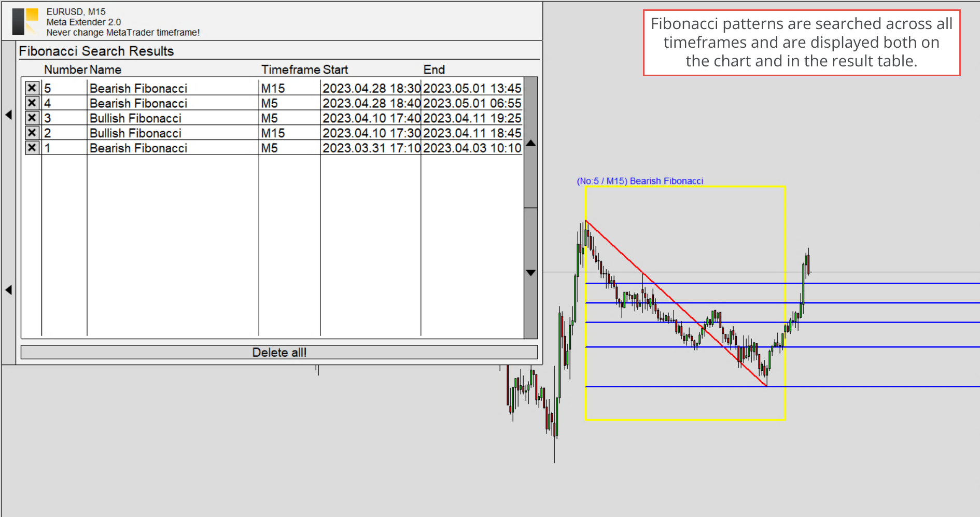Viewport: 980px width, 517px height.
Task: Click end date 2023.05.01 13:45
Action: coord(472,89)
